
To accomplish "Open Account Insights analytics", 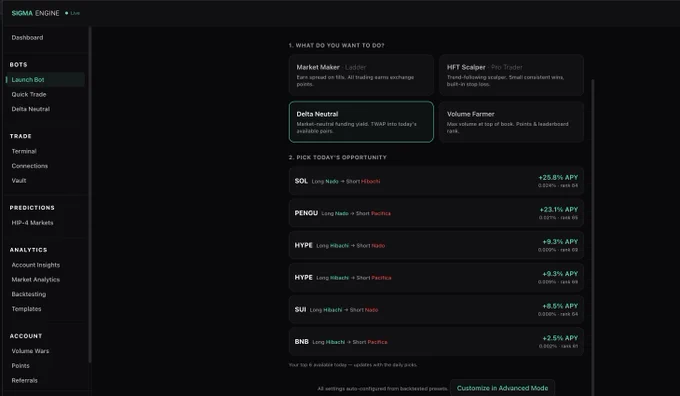I will 36,265.
